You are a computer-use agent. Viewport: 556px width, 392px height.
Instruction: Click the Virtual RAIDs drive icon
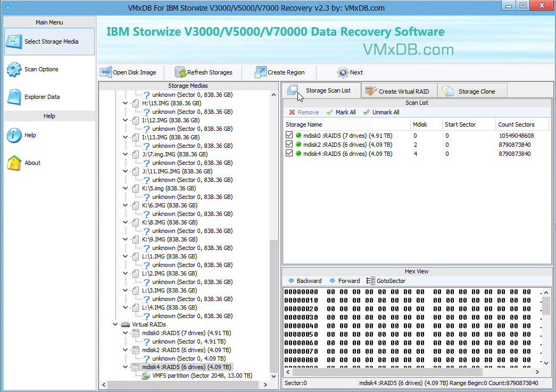click(x=126, y=324)
